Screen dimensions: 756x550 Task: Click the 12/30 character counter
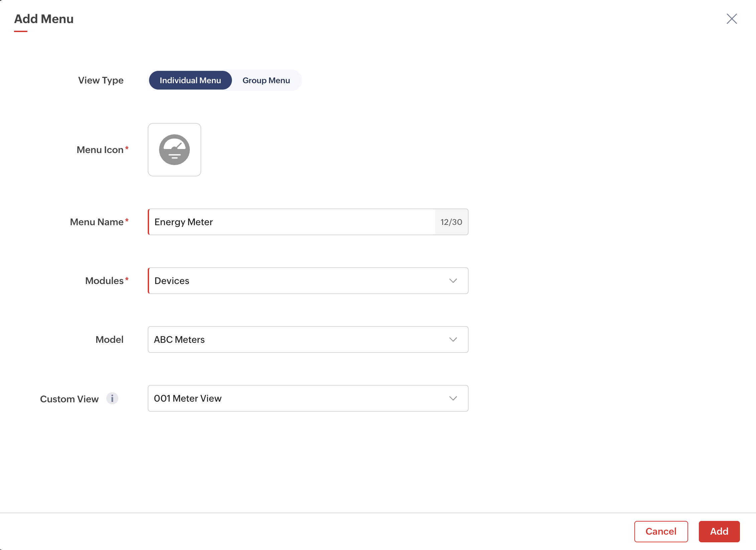pos(451,222)
